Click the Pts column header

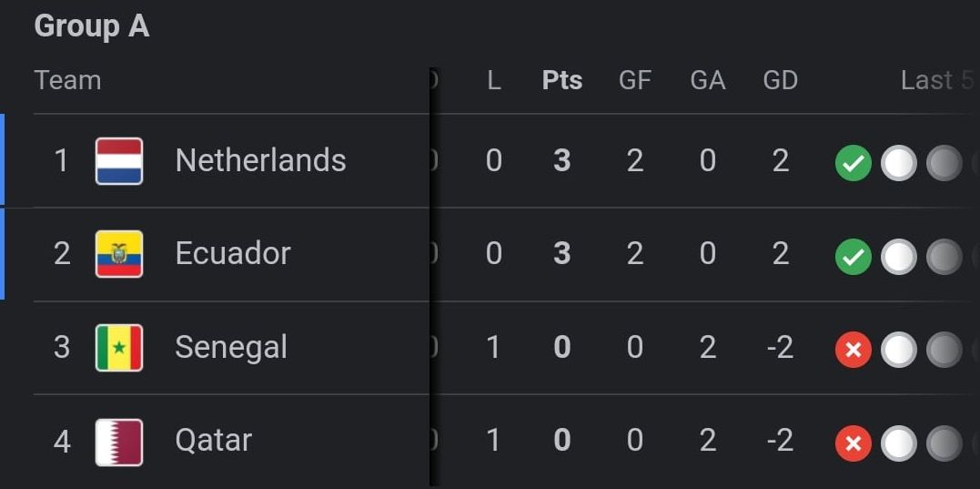tap(562, 80)
